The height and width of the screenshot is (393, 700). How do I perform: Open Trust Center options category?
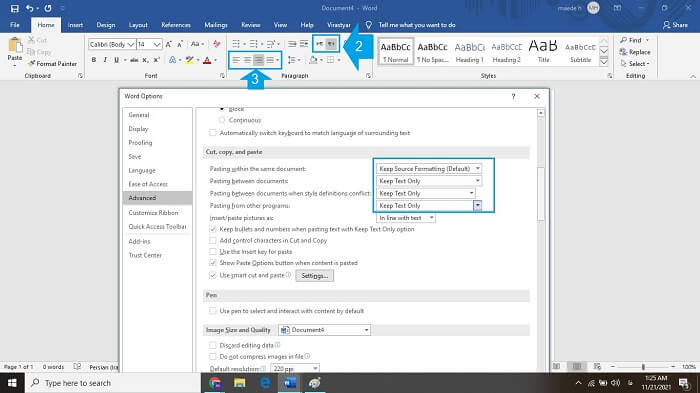point(145,255)
